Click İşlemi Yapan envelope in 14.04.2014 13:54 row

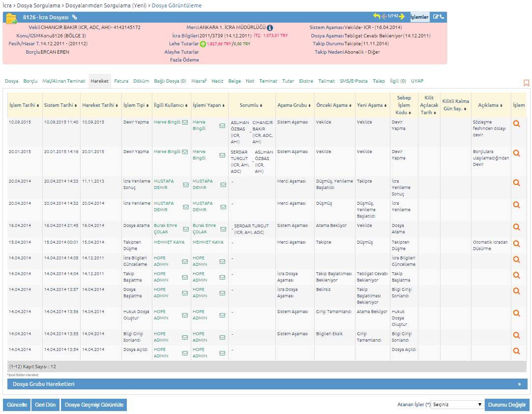point(222,353)
